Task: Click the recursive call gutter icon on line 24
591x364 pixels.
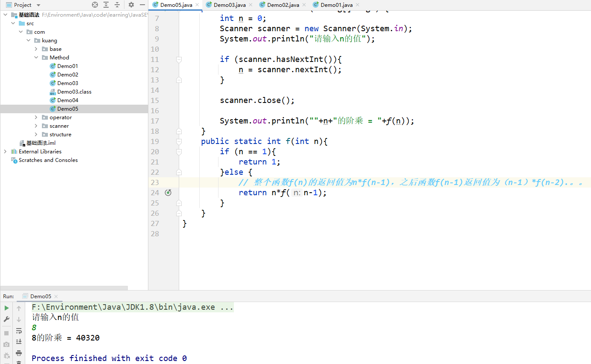Action: point(168,193)
